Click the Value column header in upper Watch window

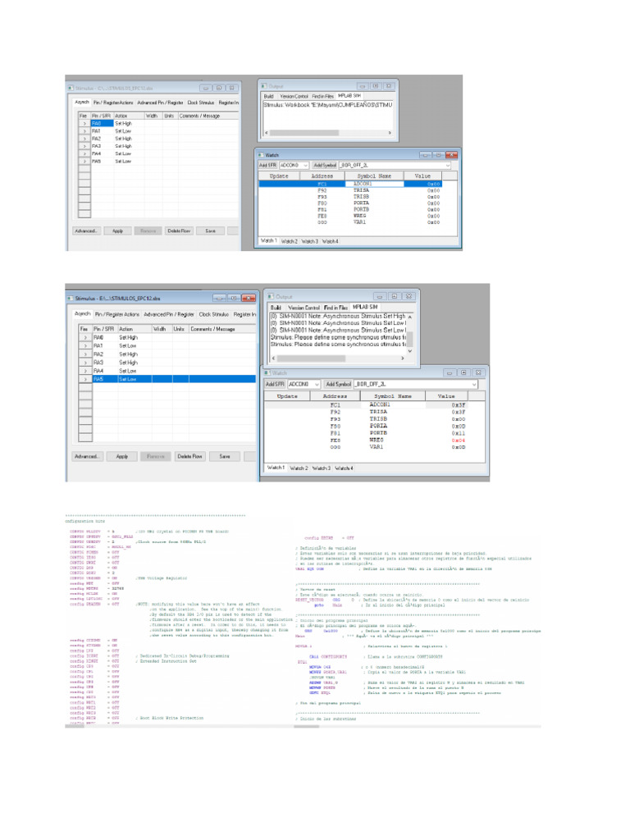pos(422,176)
